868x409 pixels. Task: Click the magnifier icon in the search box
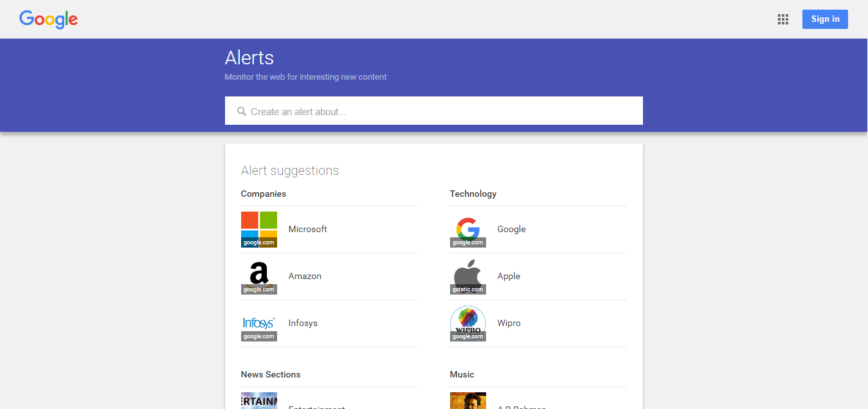[x=242, y=111]
